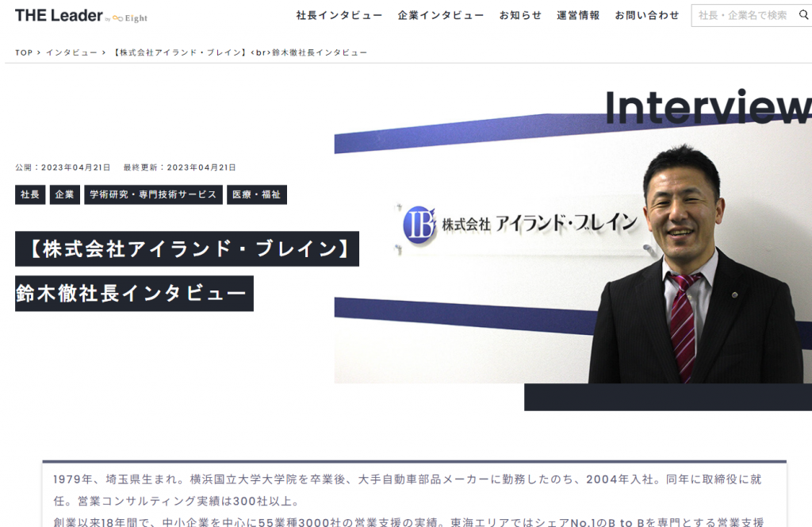Click the 【株式会社アイランド・ブレイン】 headline
This screenshot has width=812, height=527.
coord(187,248)
